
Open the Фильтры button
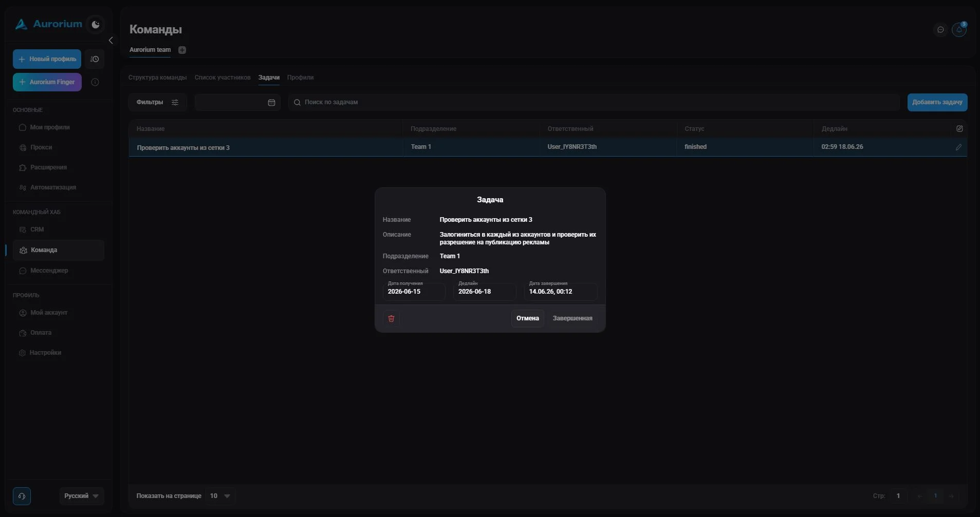click(157, 102)
